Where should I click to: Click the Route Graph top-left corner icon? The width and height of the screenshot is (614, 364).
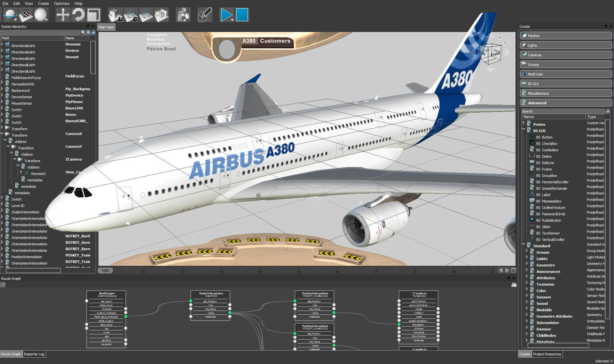[x=3, y=284]
